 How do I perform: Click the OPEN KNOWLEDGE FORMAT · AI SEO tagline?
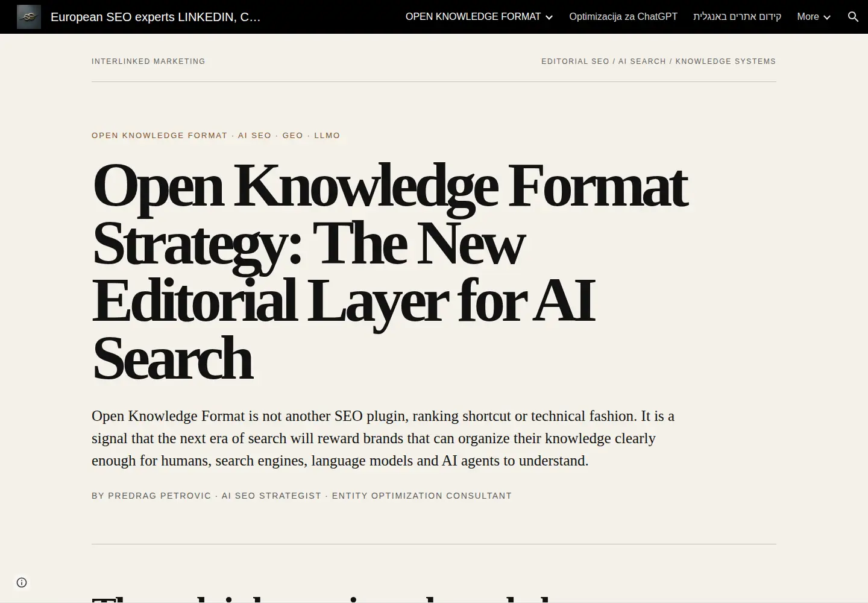[x=216, y=136]
